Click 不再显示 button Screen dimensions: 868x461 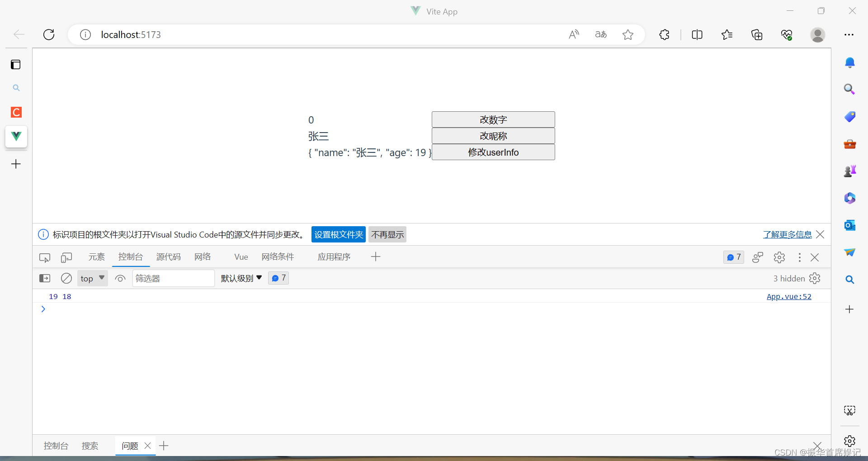[x=387, y=234]
